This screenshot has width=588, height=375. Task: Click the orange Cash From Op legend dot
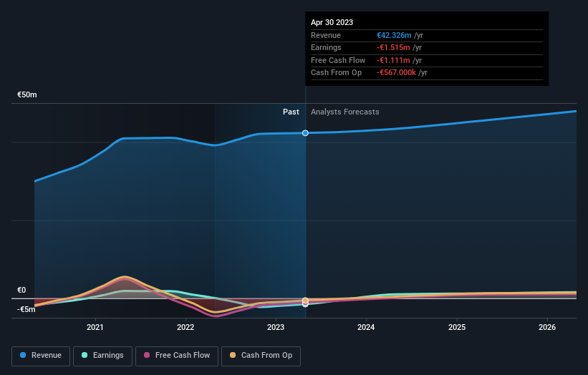click(x=233, y=355)
